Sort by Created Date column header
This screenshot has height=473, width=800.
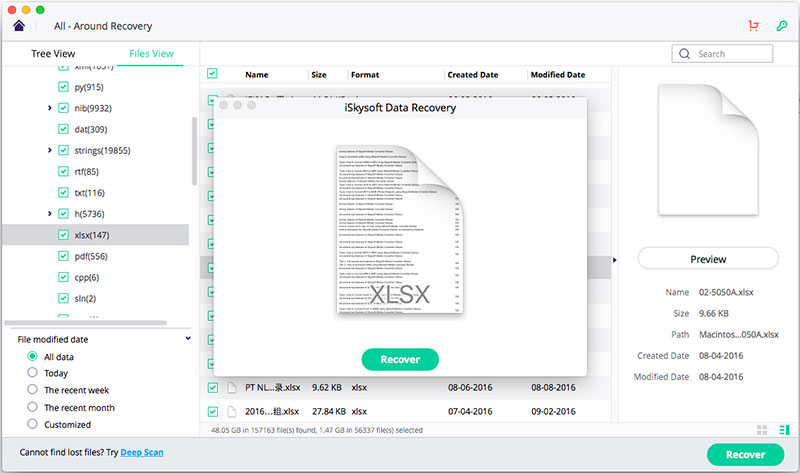click(x=472, y=74)
